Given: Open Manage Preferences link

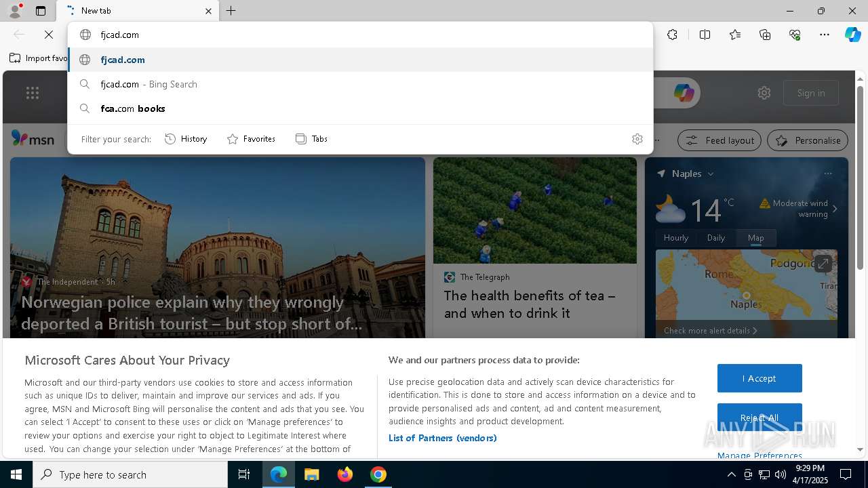Looking at the screenshot, I should coord(759,455).
